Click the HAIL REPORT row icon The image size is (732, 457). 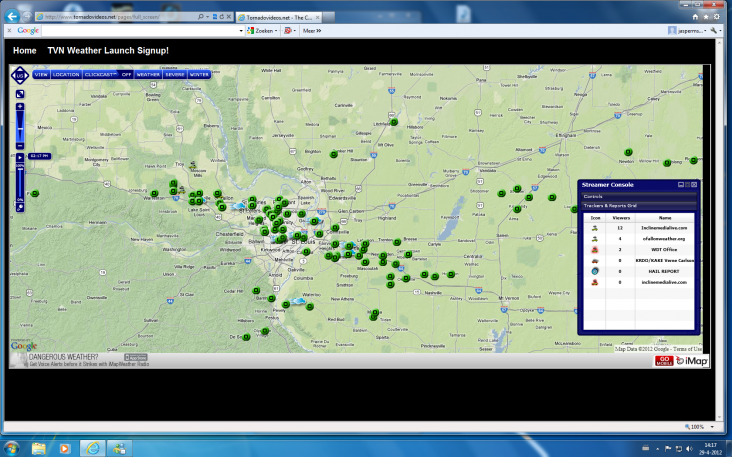[x=595, y=271]
